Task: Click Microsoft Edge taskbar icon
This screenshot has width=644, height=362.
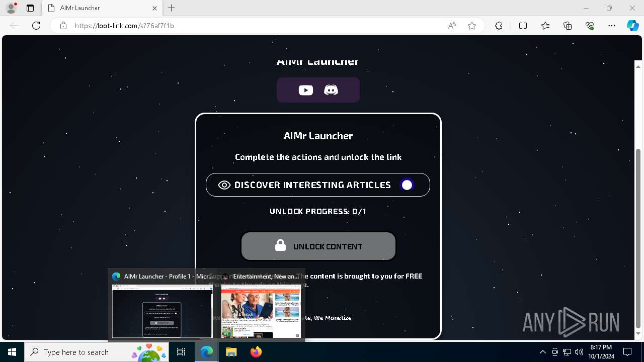Action: (x=207, y=352)
